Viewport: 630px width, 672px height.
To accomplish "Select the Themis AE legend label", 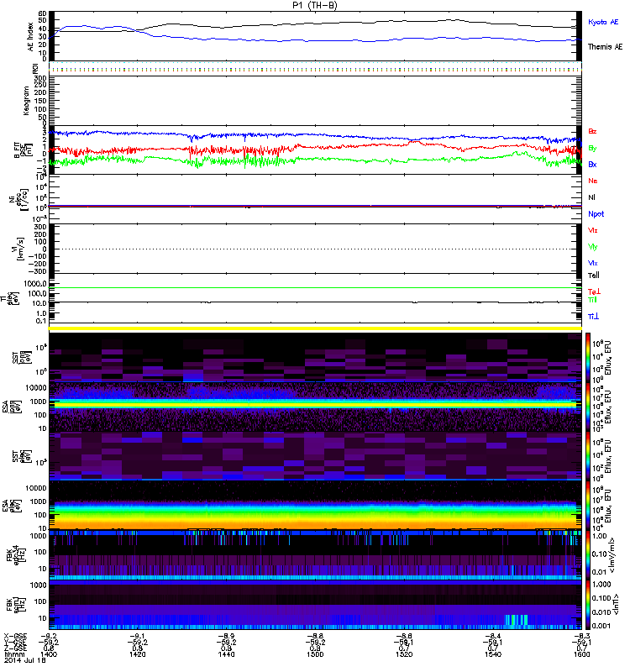I will click(x=605, y=47).
